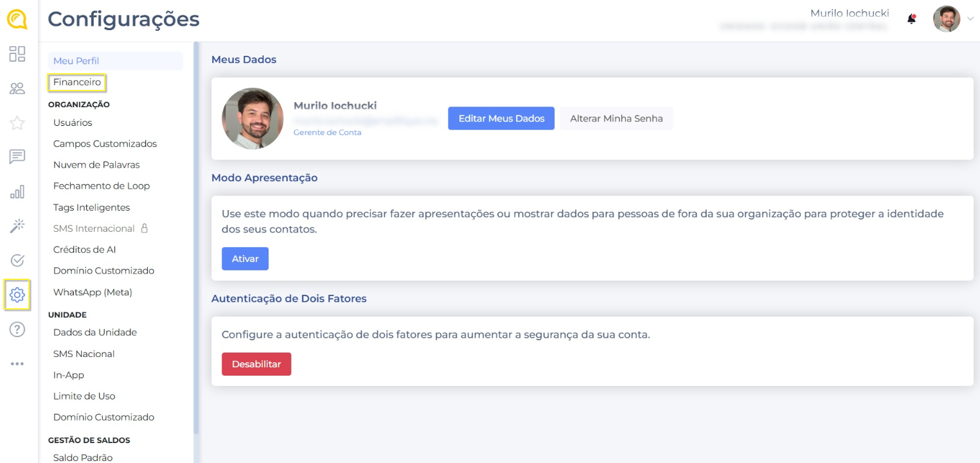Open Usuários in the settings menu
Image resolution: width=980 pixels, height=463 pixels.
pos(73,123)
